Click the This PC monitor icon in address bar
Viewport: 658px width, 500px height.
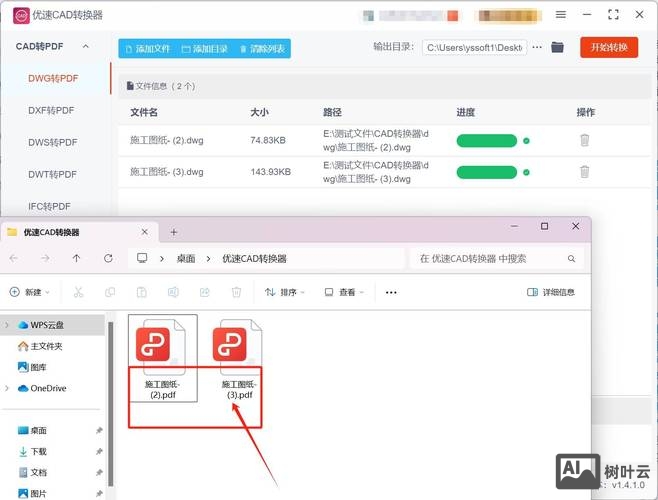pos(142,258)
